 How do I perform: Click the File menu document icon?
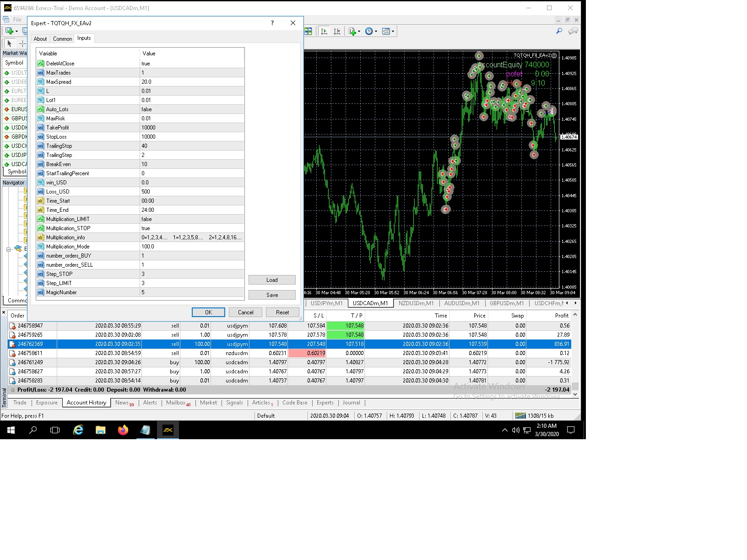6,20
